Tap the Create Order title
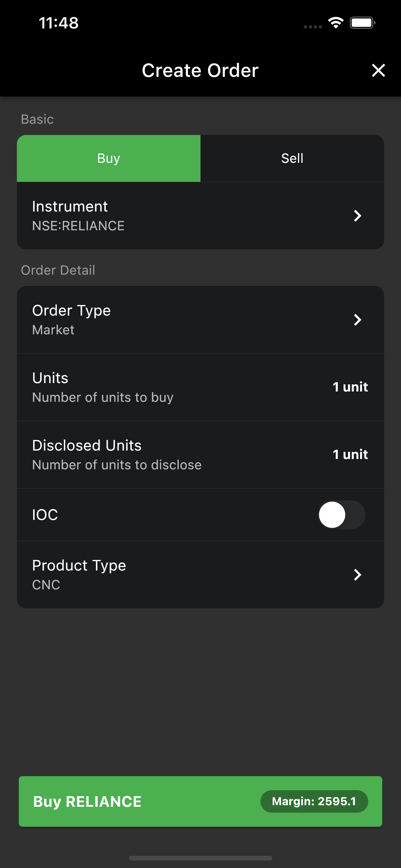 tap(200, 70)
